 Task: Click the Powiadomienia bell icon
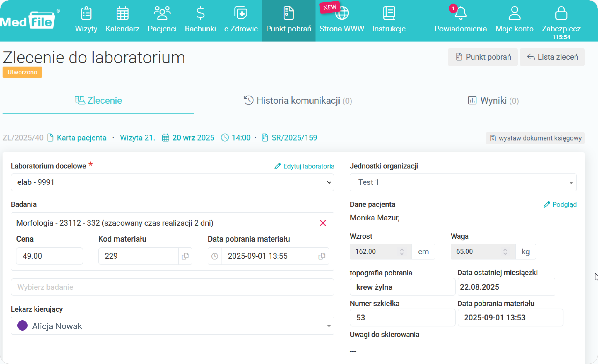(x=460, y=13)
